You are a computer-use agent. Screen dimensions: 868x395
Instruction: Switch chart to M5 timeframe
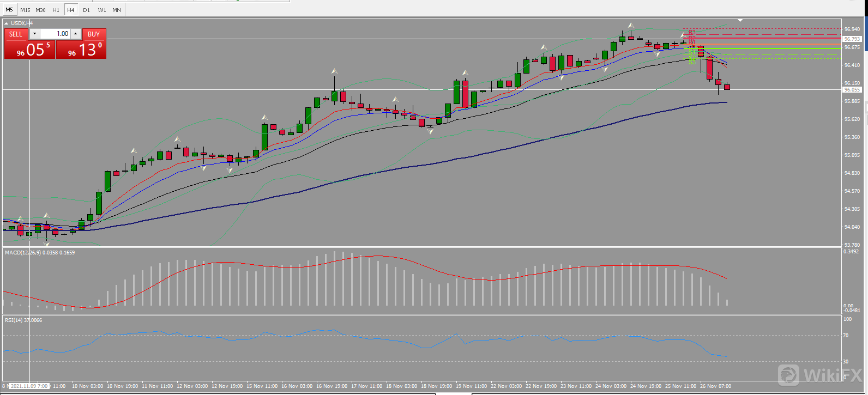click(x=9, y=10)
